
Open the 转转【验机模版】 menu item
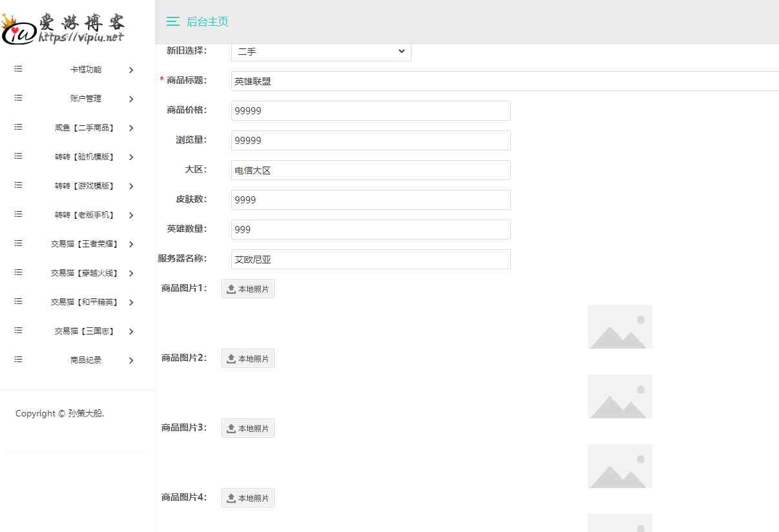click(x=86, y=157)
